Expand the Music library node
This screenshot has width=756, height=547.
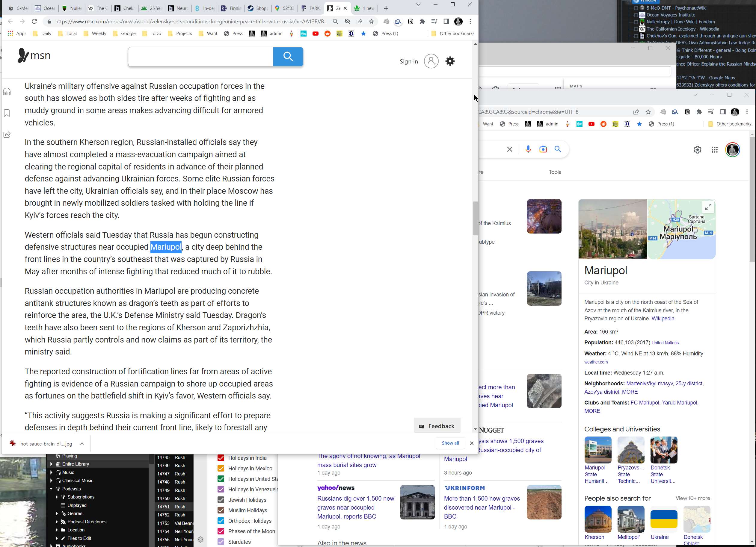click(51, 472)
